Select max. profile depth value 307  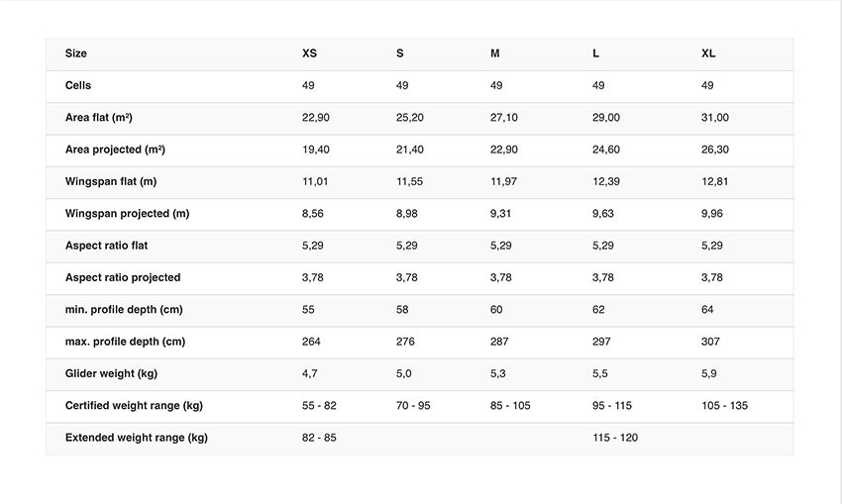(x=710, y=342)
